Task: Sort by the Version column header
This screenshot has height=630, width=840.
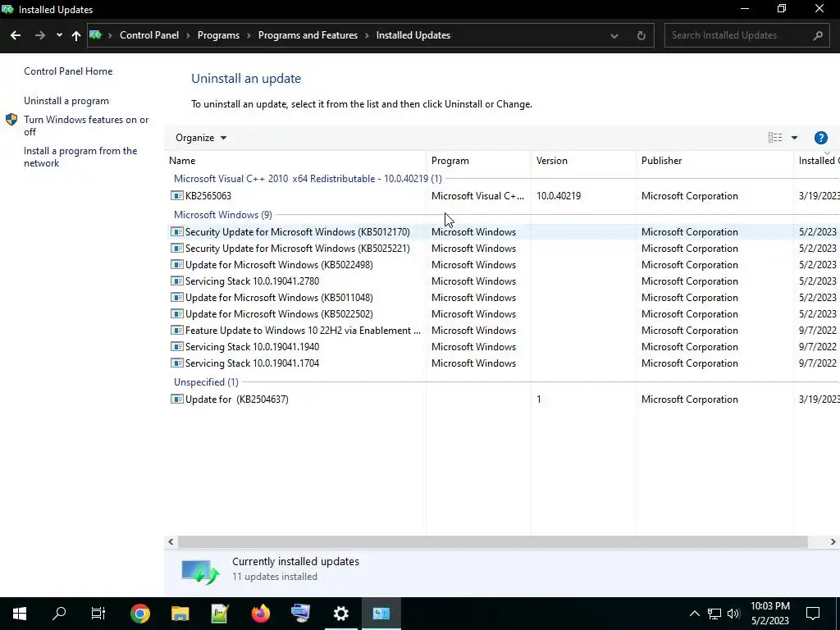Action: tap(583, 161)
